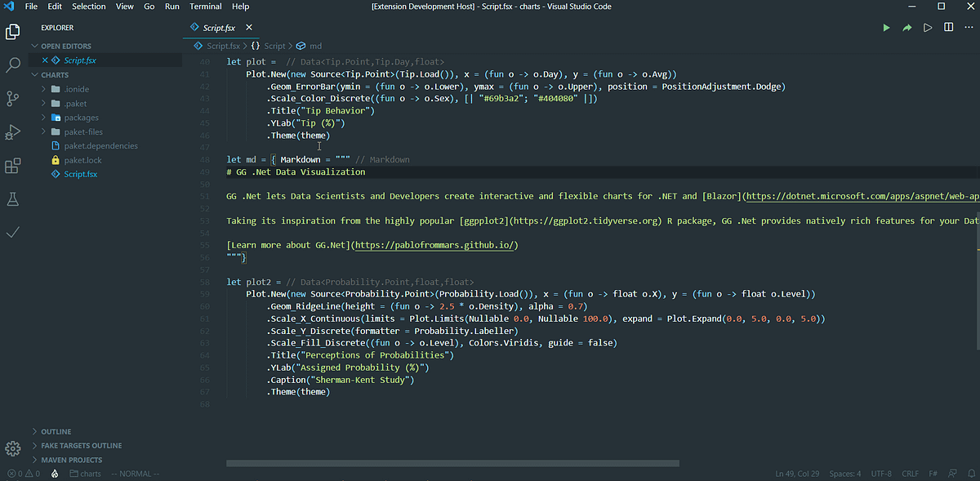Run Script.fsx with the green play icon
The height and width of the screenshot is (481, 980).
click(886, 27)
